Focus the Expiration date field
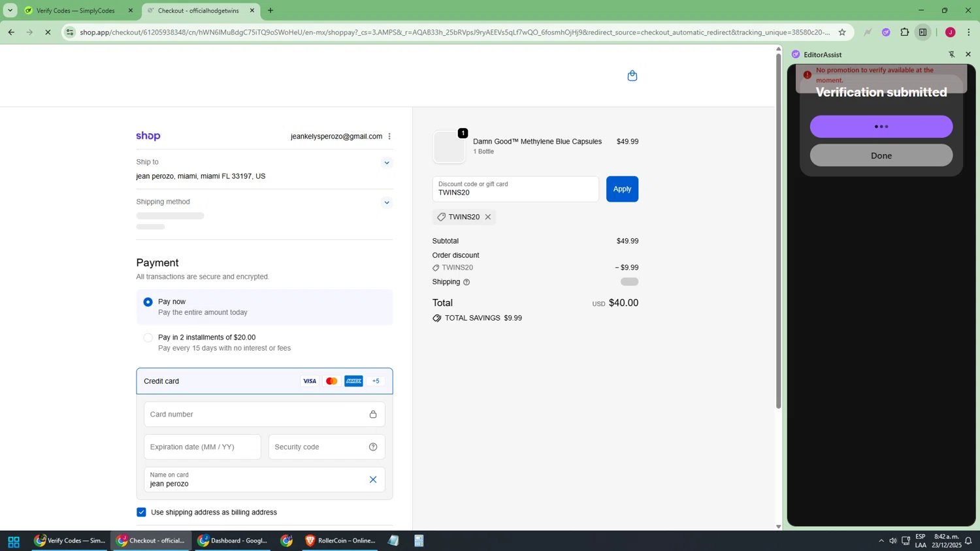The width and height of the screenshot is (980, 551). (202, 447)
